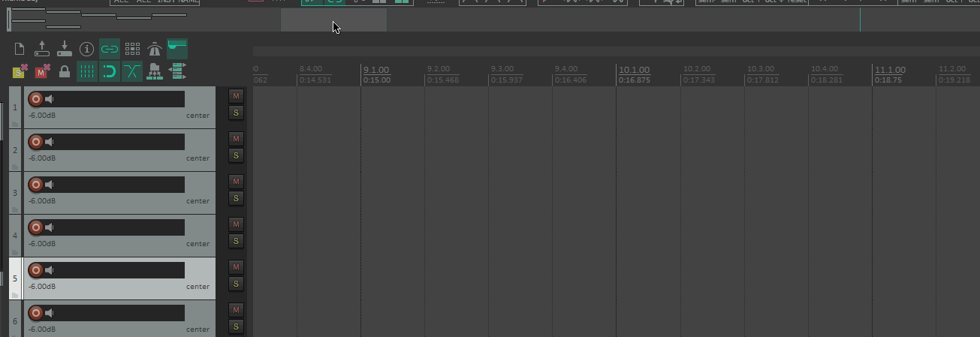Arm track 3 for recording

click(x=35, y=185)
